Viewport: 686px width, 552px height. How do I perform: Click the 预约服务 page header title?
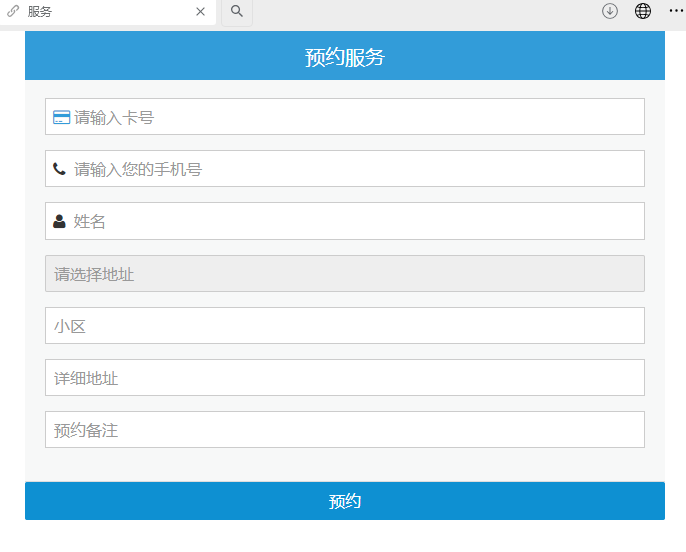pyautogui.click(x=344, y=57)
